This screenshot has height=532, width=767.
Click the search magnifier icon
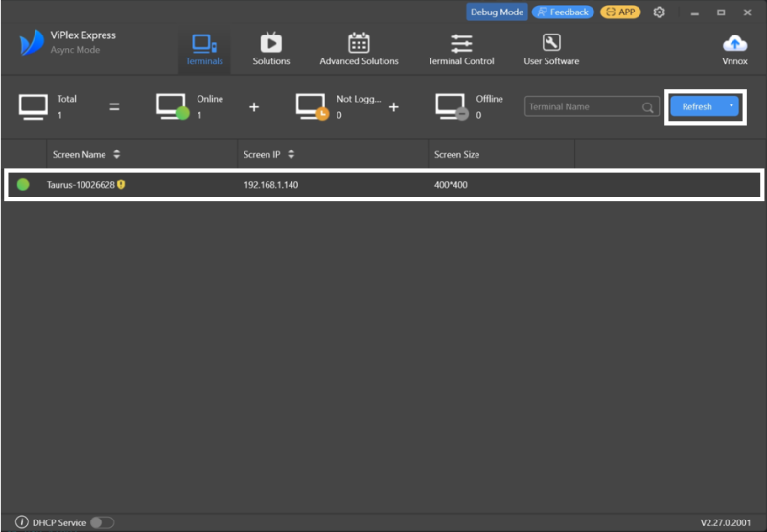tap(649, 107)
